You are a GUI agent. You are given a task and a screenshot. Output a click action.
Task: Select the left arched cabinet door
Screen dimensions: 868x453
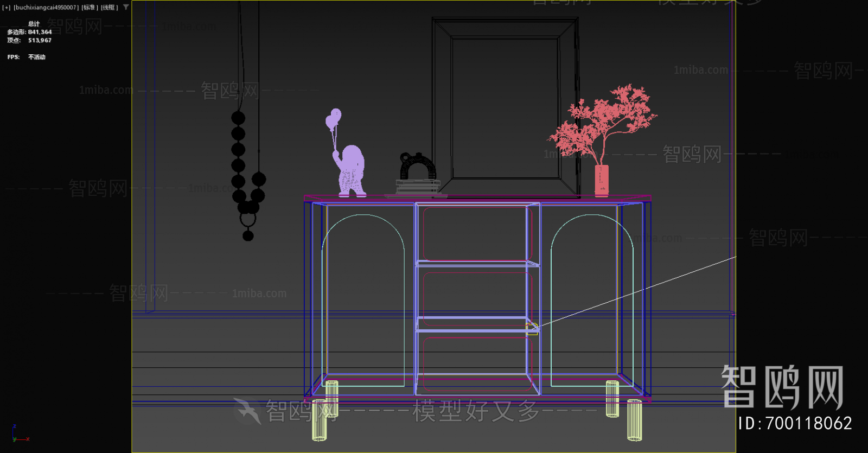(363, 298)
